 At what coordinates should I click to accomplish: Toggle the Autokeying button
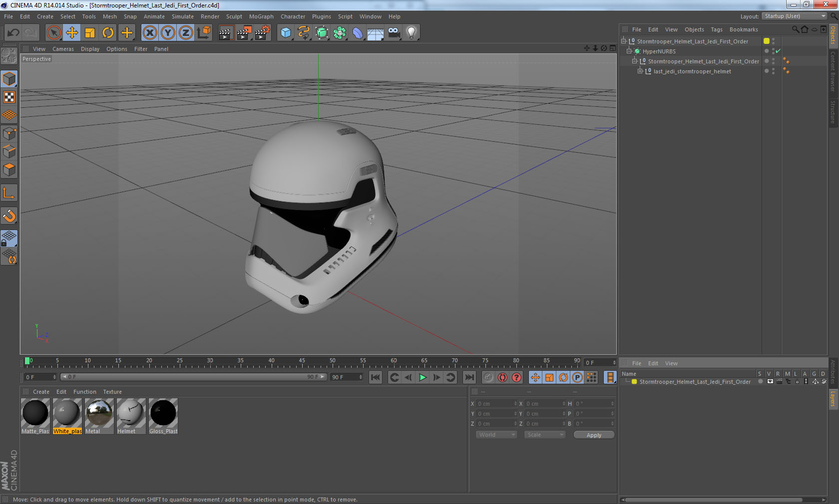pos(502,377)
